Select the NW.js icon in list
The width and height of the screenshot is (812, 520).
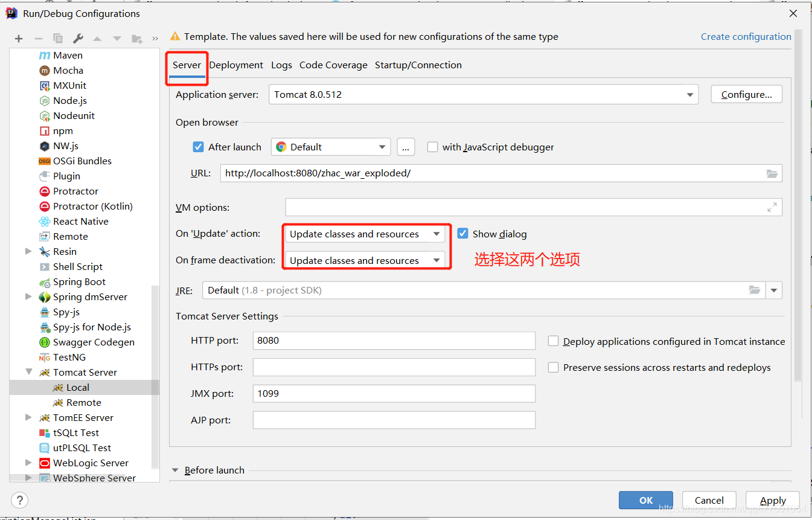coord(45,146)
